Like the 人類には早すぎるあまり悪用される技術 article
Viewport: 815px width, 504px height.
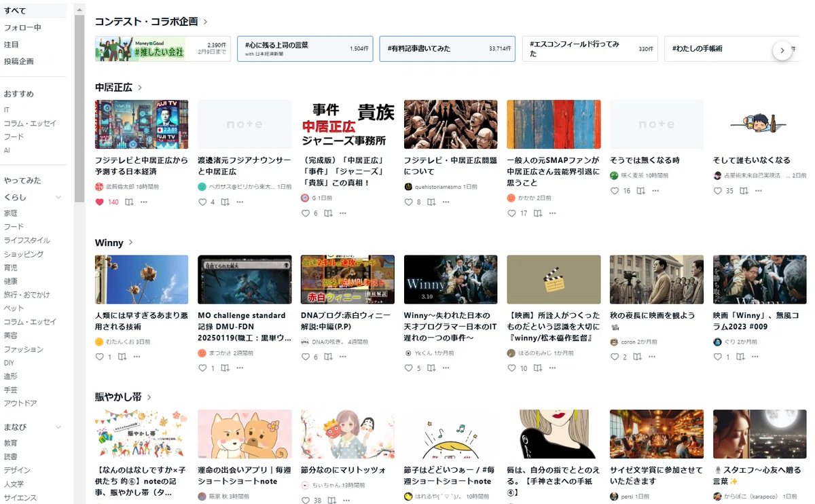[100, 357]
